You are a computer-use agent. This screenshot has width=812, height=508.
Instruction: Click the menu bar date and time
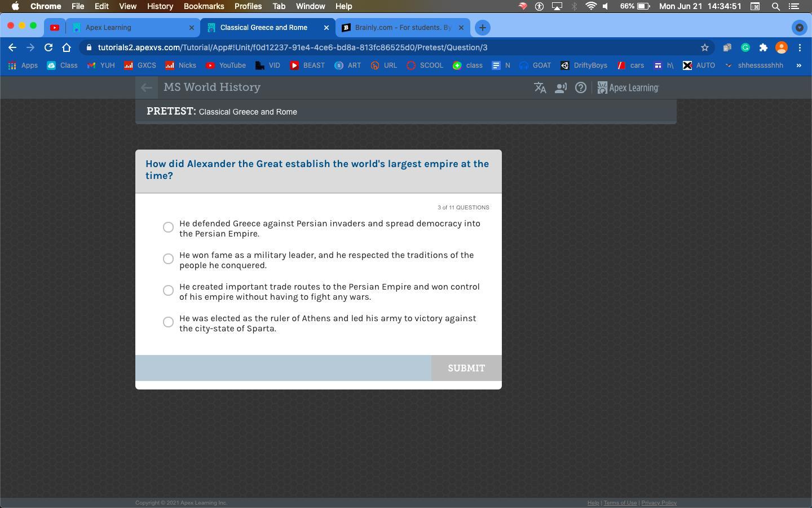pos(700,6)
